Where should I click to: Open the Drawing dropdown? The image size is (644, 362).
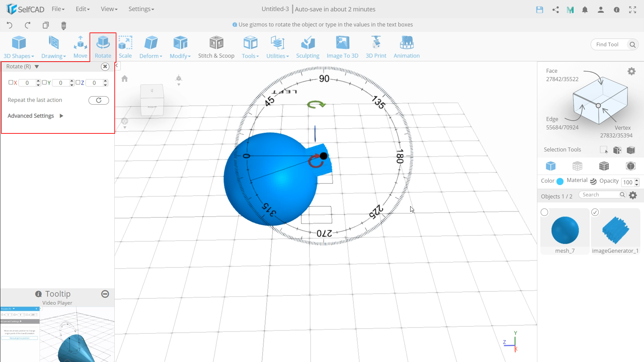pos(54,47)
